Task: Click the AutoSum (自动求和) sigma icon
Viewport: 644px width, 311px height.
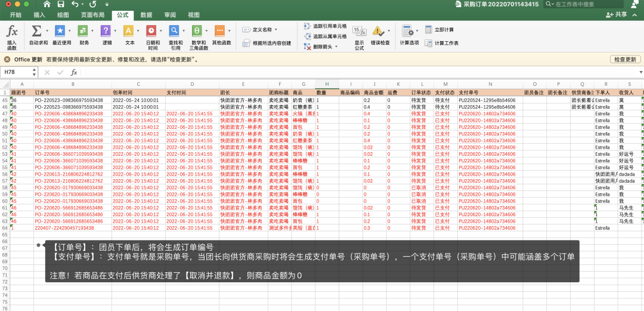Action: (x=37, y=31)
